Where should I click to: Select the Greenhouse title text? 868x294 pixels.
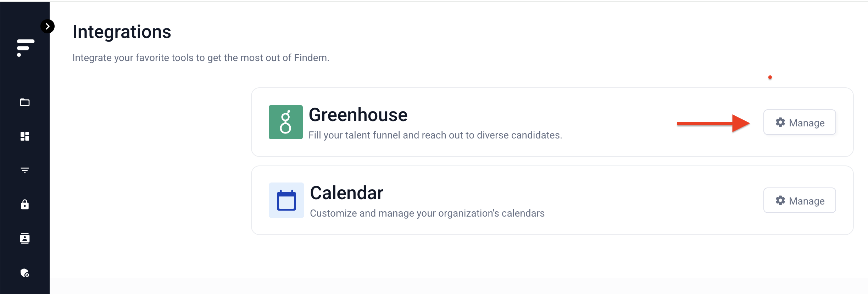[x=358, y=115]
